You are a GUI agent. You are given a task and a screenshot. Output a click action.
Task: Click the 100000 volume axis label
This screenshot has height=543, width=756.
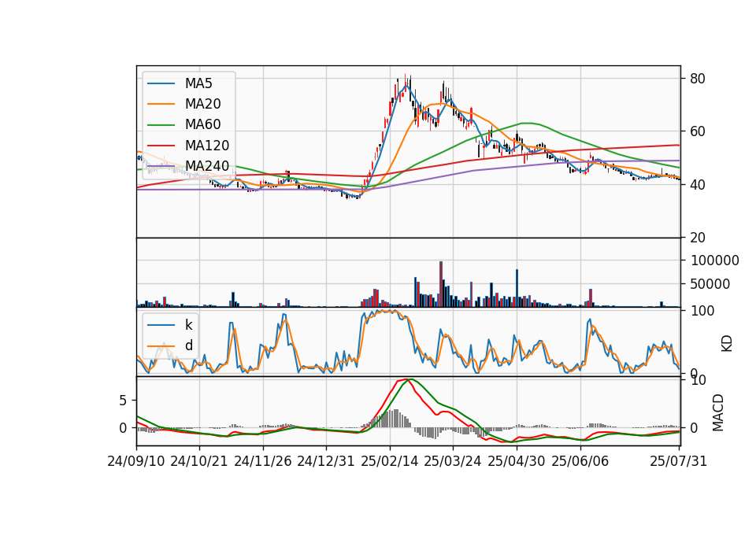(x=715, y=260)
